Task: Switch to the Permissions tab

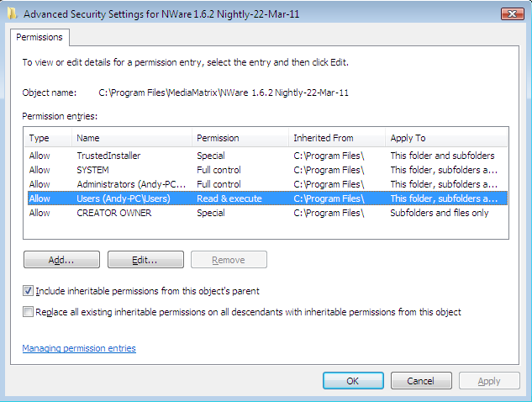Action: (x=40, y=37)
